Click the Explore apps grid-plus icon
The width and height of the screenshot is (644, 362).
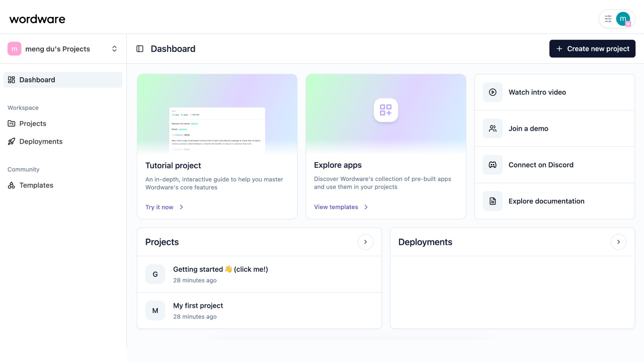click(x=386, y=110)
